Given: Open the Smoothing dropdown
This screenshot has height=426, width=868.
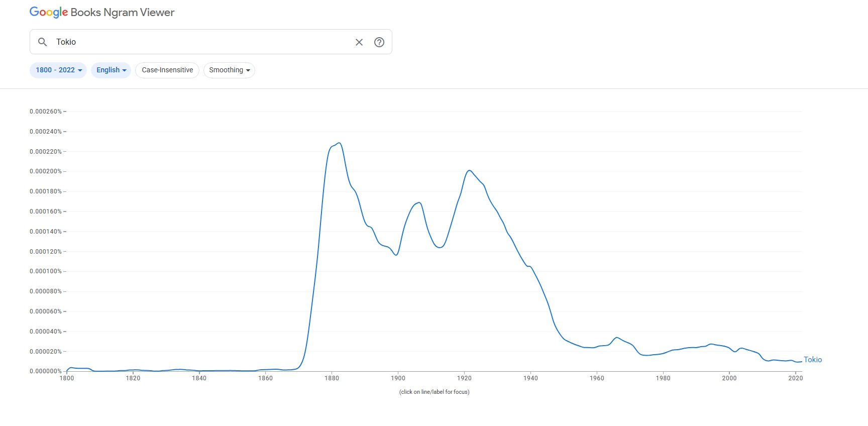Looking at the screenshot, I should [x=229, y=70].
